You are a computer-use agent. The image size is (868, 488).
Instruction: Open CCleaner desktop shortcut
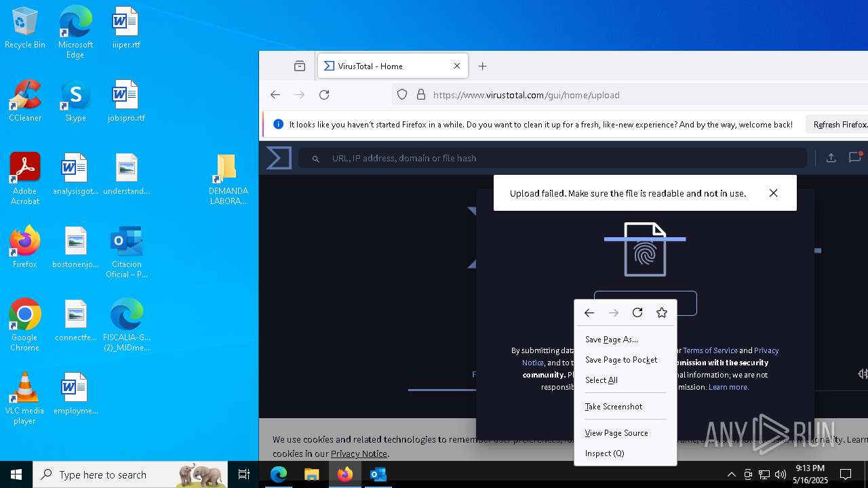[x=25, y=102]
